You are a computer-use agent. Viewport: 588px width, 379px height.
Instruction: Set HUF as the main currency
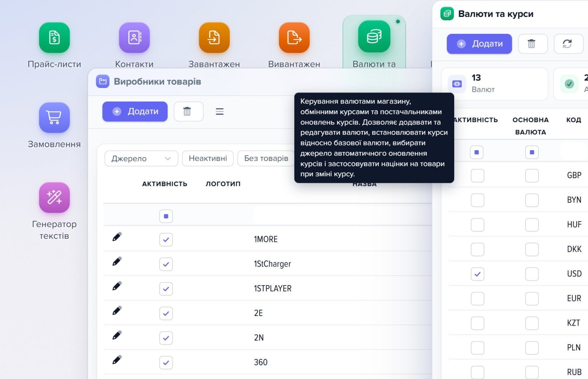pyautogui.click(x=532, y=225)
